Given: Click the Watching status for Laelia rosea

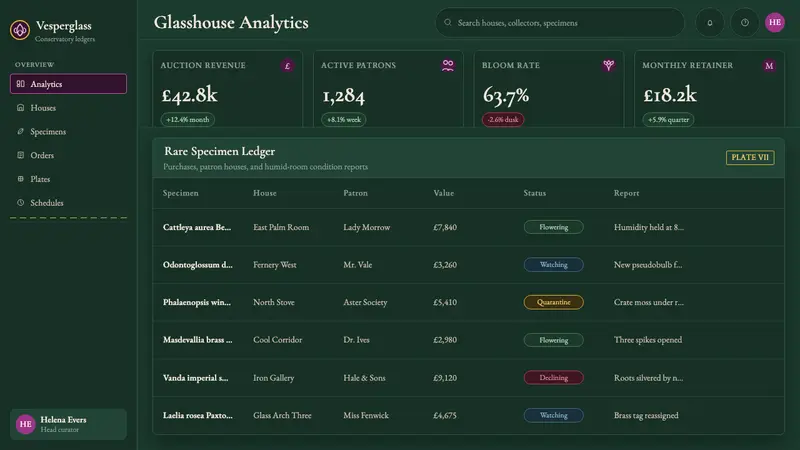Looking at the screenshot, I should (554, 415).
